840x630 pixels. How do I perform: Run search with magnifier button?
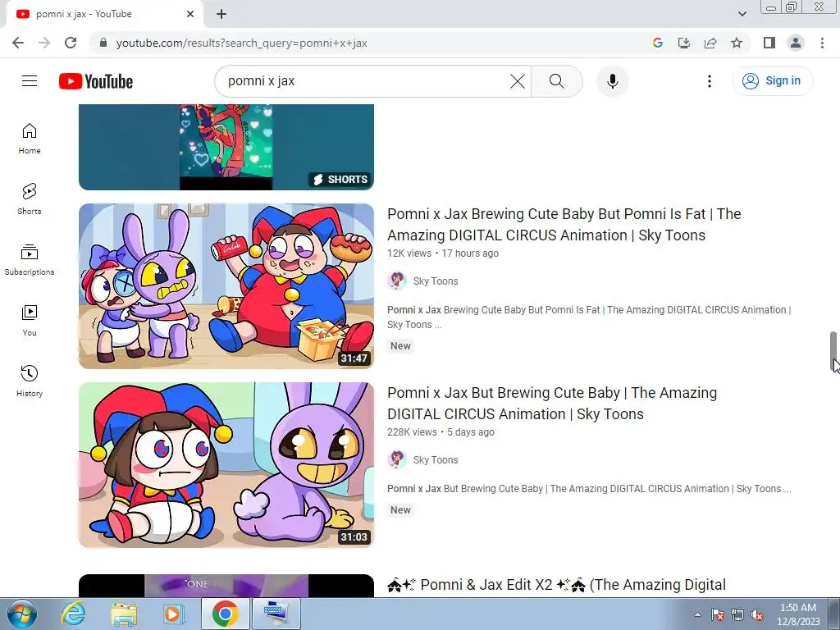[x=557, y=81]
